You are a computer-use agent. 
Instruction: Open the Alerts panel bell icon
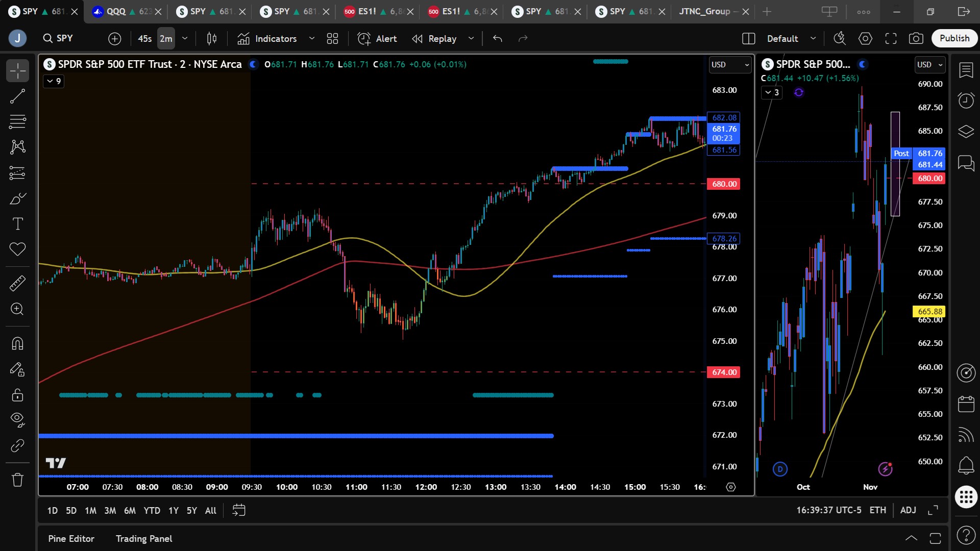pos(966,465)
